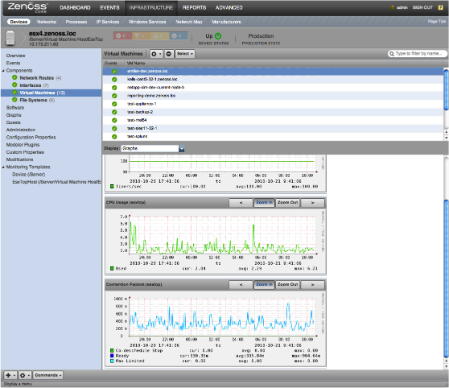This screenshot has height=388, width=449.
Task: Click the status icon of test-backup-2 row
Action: click(x=114, y=112)
